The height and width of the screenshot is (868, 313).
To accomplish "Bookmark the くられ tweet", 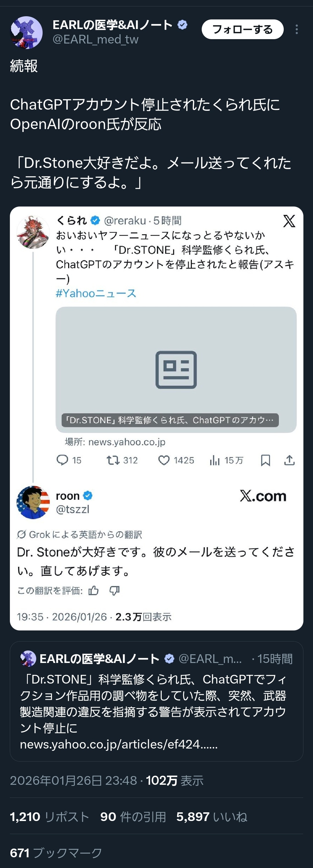I will point(265,460).
